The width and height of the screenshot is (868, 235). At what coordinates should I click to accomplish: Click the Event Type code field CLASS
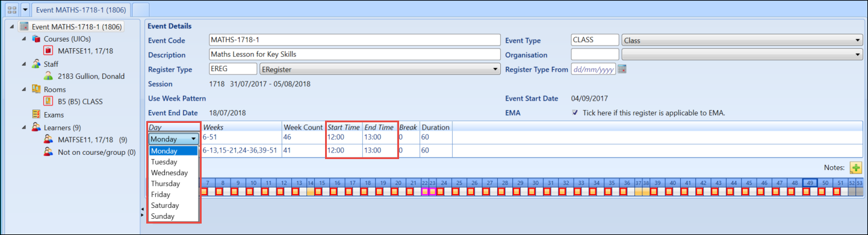(595, 40)
